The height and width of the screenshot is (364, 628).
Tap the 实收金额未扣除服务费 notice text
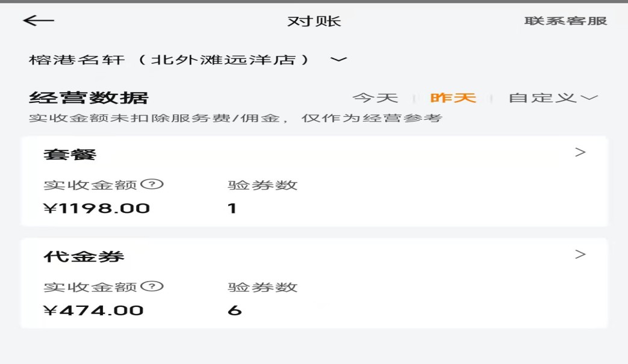click(235, 118)
